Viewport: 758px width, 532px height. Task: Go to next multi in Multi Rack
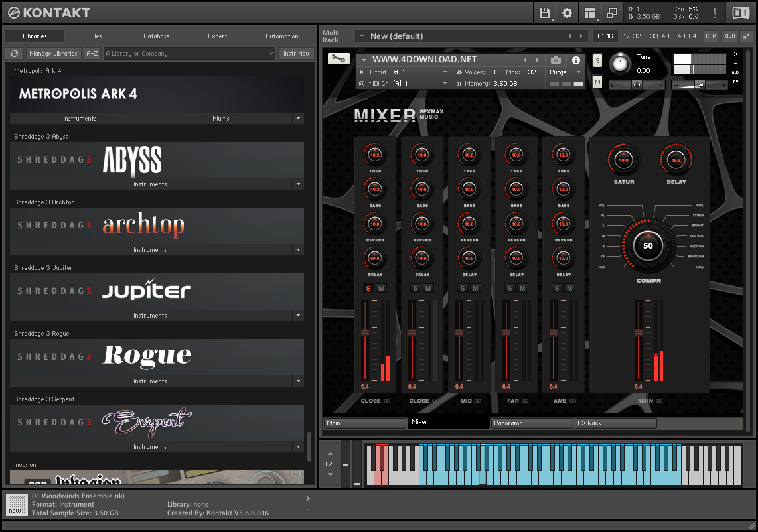point(581,36)
